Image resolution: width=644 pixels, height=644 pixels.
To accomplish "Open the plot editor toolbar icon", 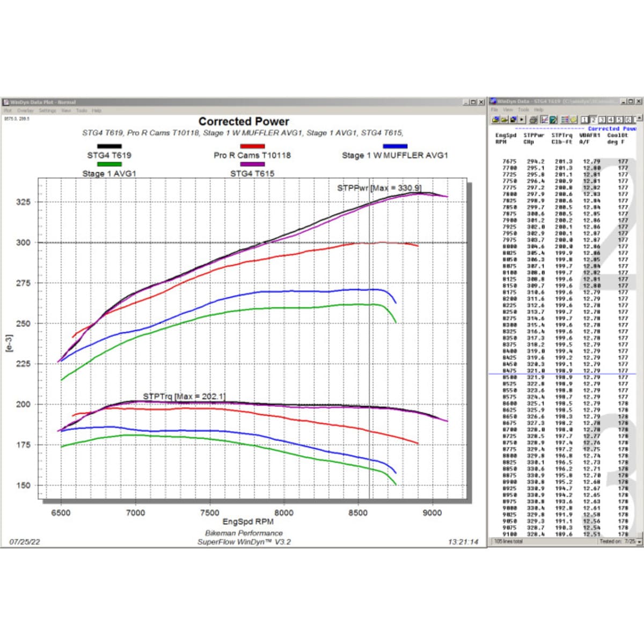I will (x=544, y=119).
